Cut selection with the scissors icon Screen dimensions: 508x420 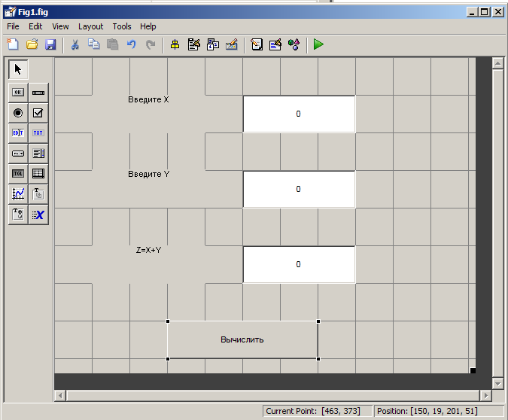tap(75, 44)
